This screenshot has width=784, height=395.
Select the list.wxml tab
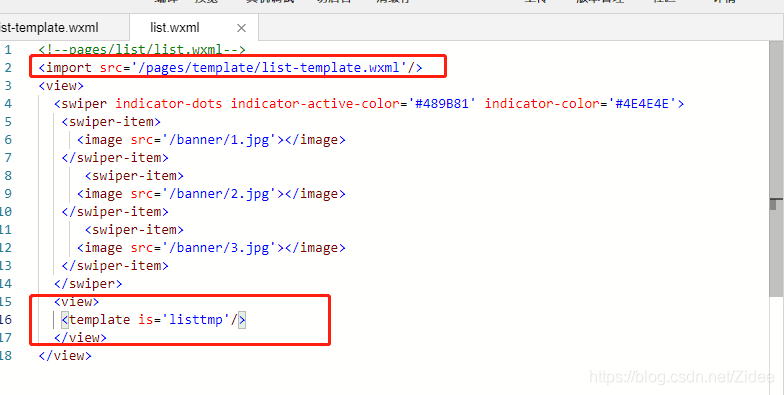click(175, 28)
